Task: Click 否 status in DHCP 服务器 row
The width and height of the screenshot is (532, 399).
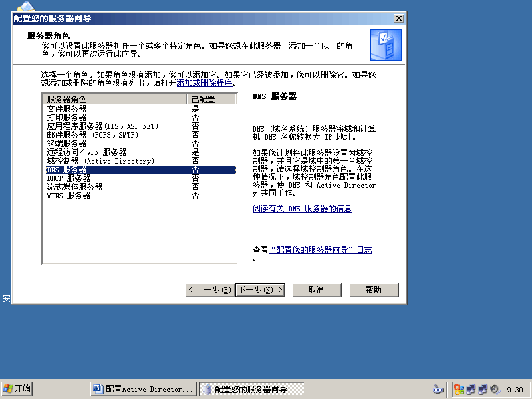Action: click(195, 178)
